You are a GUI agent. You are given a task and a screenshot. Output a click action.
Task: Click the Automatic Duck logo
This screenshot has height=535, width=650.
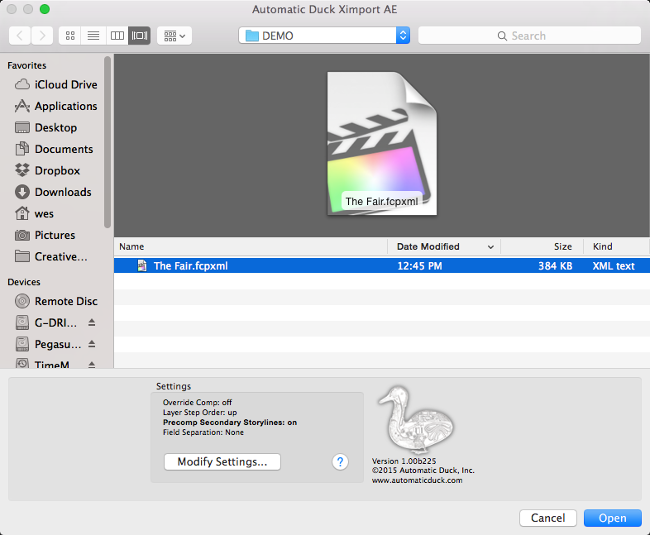(416, 420)
